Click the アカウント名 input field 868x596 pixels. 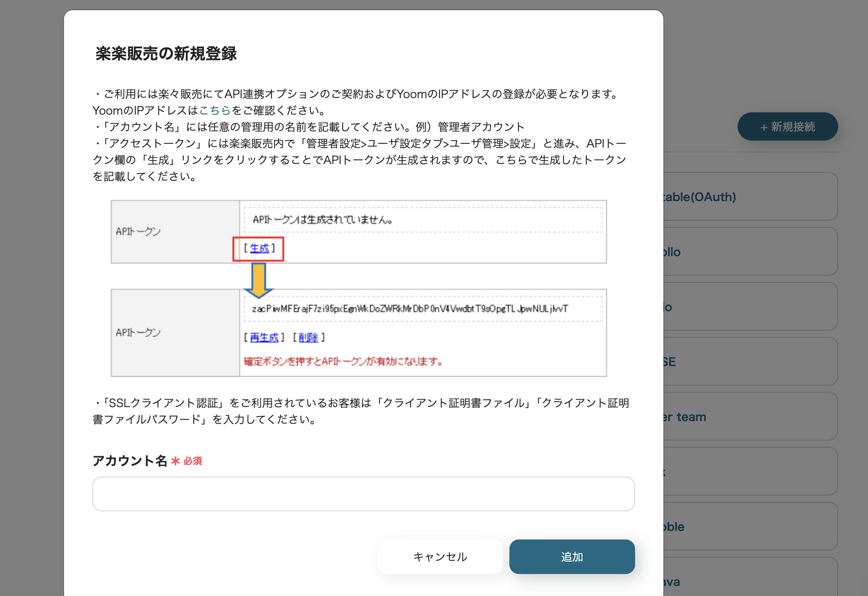click(363, 494)
